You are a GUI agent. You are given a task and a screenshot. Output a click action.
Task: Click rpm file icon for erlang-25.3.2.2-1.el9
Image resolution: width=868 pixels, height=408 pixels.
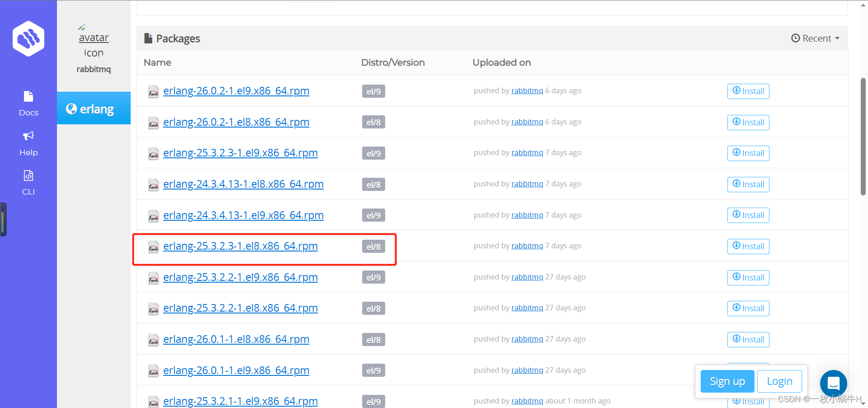click(154, 278)
